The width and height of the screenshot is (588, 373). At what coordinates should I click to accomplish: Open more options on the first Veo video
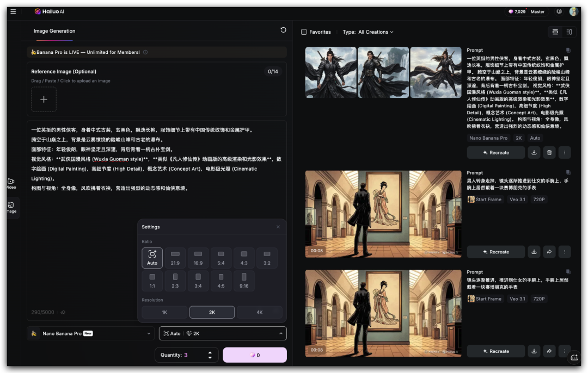pos(565,252)
